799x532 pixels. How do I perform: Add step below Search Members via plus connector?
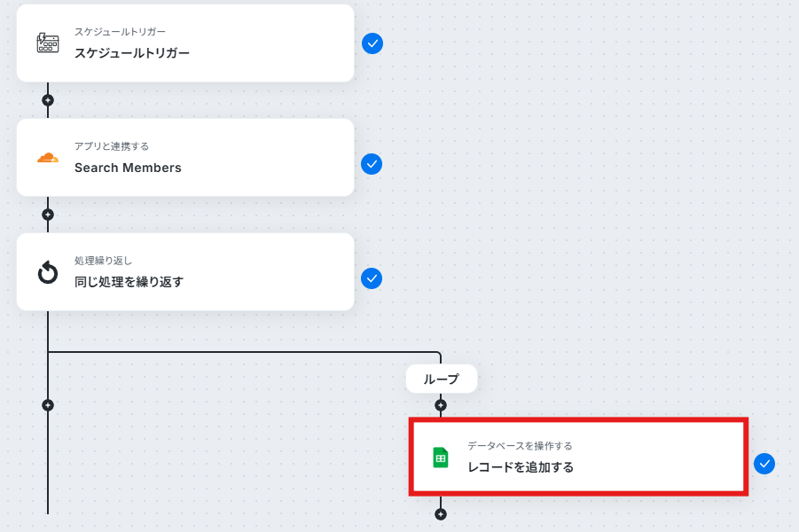tap(48, 215)
